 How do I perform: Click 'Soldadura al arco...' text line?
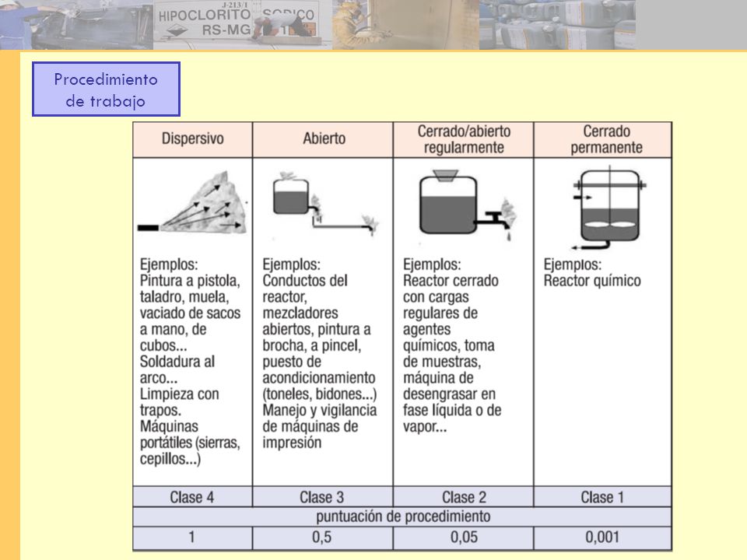[177, 369]
